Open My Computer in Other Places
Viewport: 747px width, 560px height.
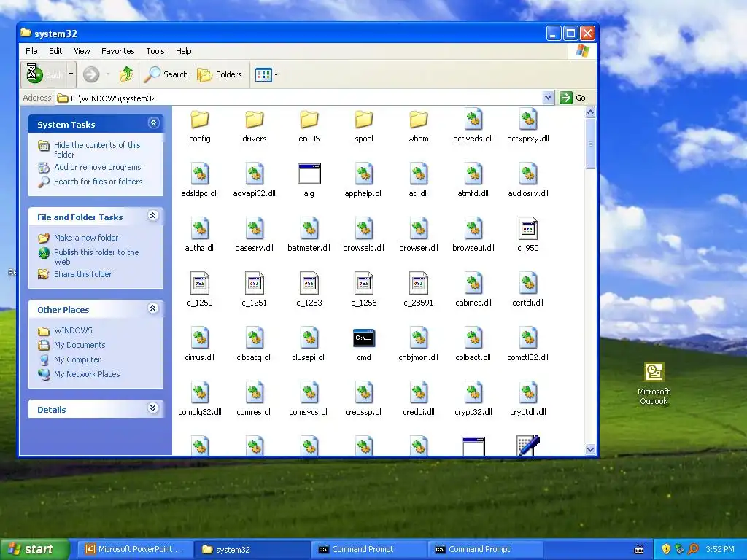click(x=77, y=359)
